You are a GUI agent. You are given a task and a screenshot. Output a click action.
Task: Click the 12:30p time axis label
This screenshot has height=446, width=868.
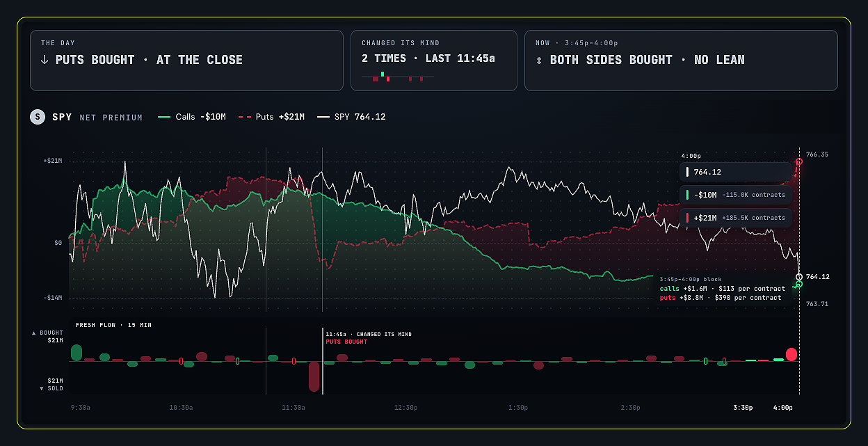pos(405,407)
